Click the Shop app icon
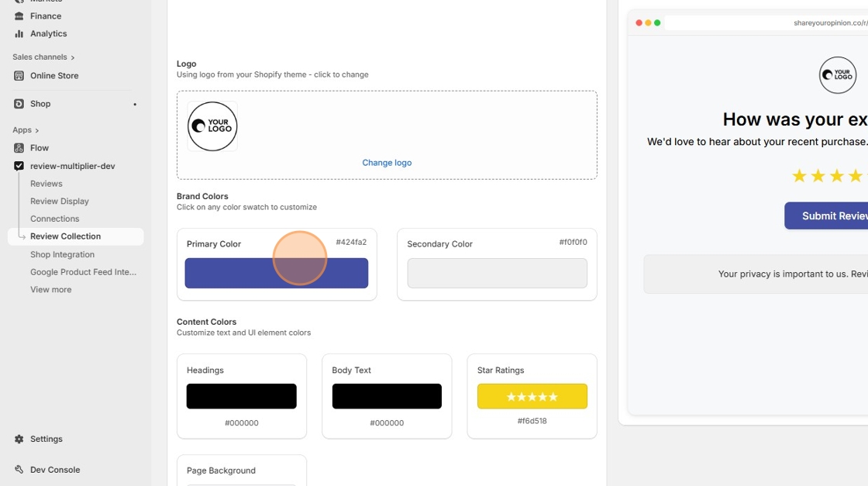 (x=19, y=103)
